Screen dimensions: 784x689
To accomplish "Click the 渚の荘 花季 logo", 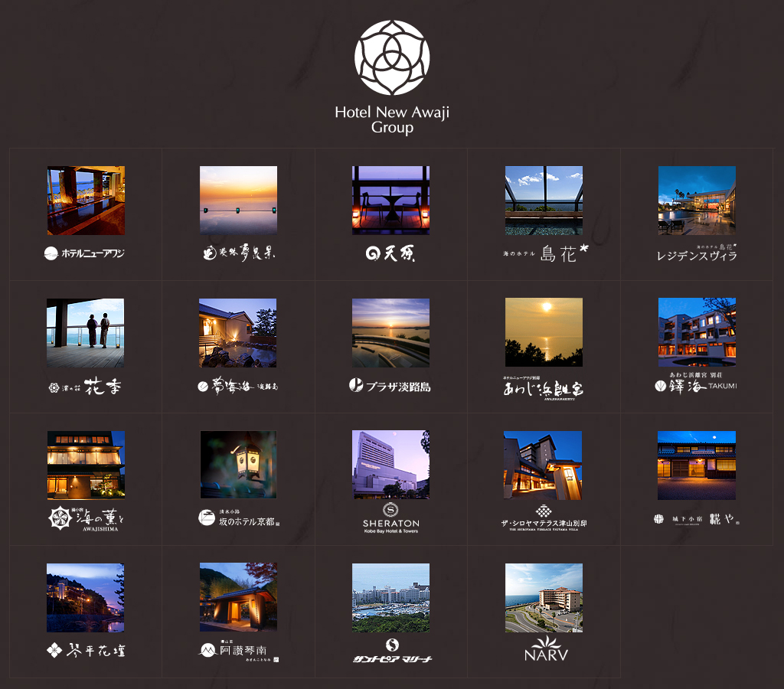I will pyautogui.click(x=85, y=387).
